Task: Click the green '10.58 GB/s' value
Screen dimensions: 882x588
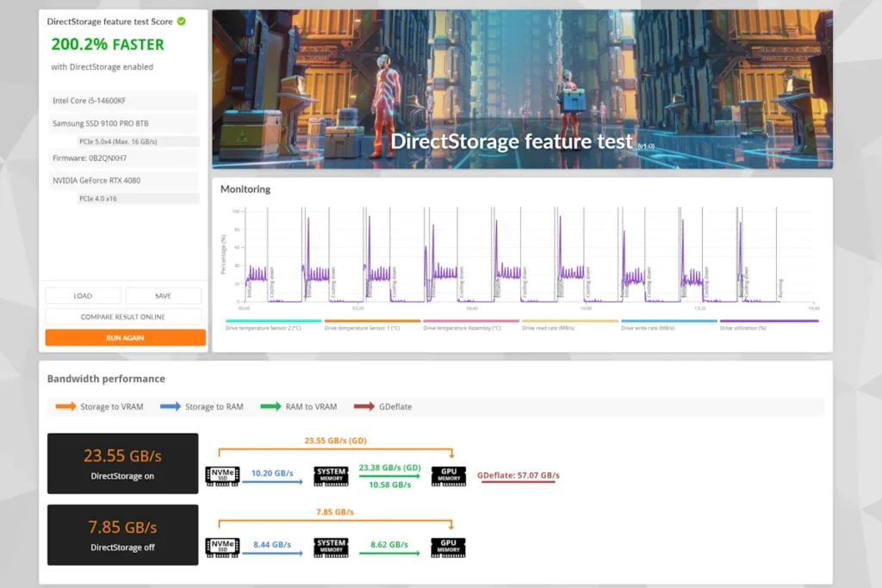Action: coord(390,485)
